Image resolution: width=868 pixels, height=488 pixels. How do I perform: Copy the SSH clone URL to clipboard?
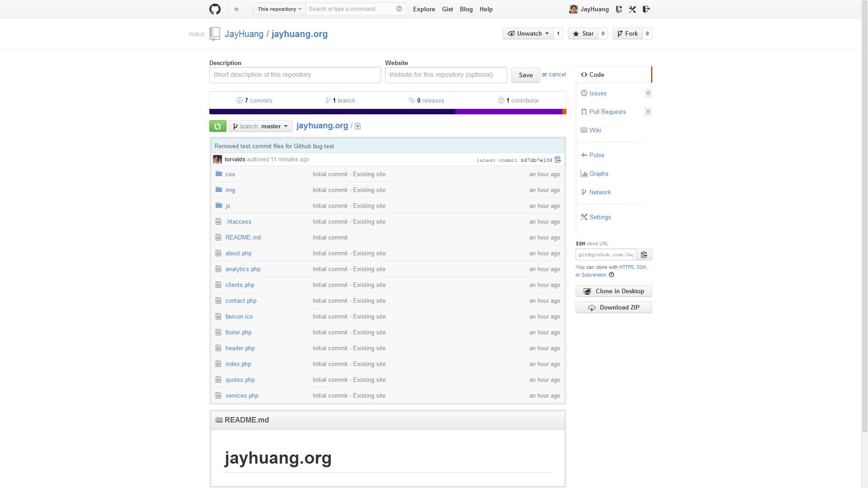click(644, 255)
